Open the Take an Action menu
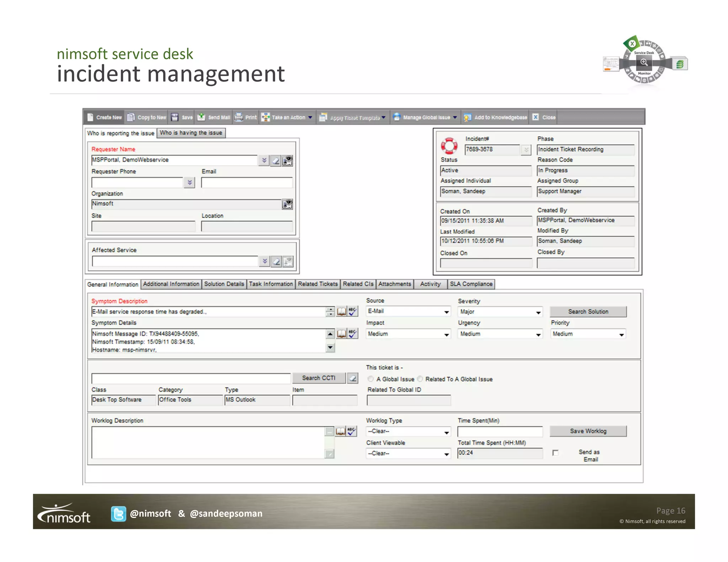Image resolution: width=728 pixels, height=562 pixels. point(287,117)
